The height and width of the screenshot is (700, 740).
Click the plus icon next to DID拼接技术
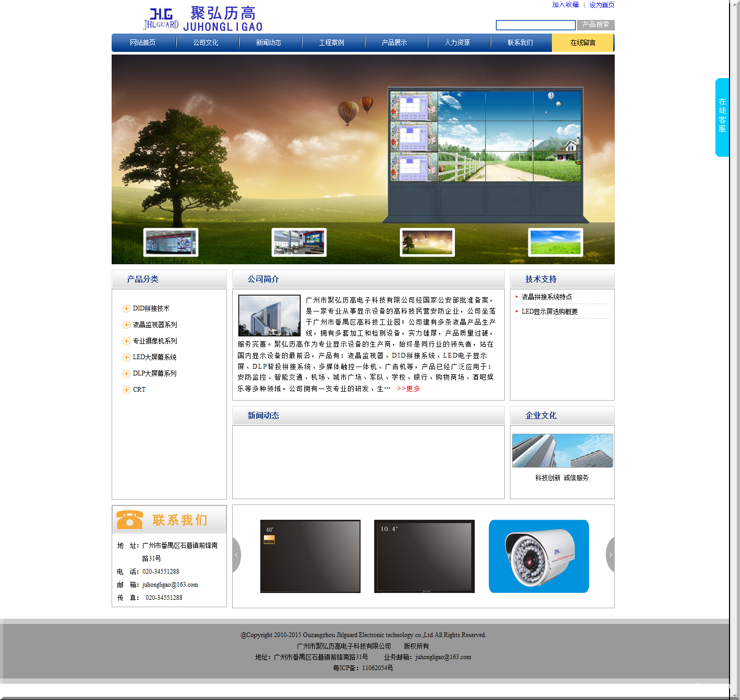click(x=126, y=308)
